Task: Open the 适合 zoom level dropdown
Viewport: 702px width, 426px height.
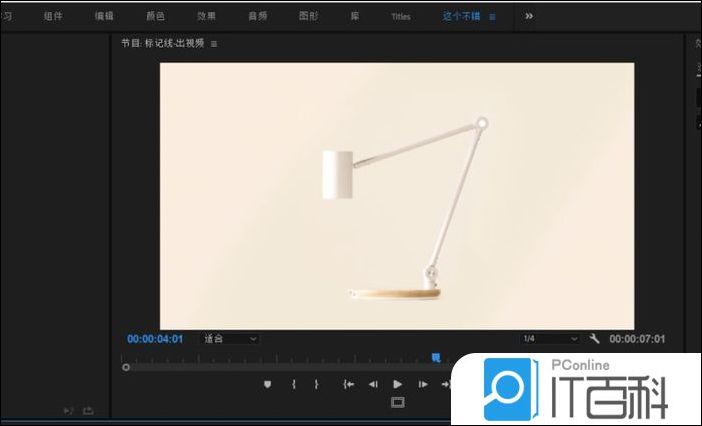Action: (x=230, y=339)
